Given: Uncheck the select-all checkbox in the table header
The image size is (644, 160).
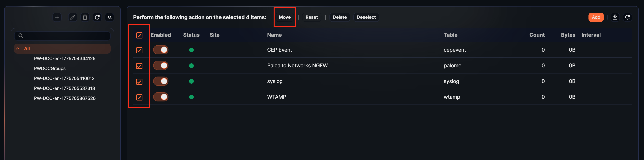Looking at the screenshot, I should coord(140,35).
